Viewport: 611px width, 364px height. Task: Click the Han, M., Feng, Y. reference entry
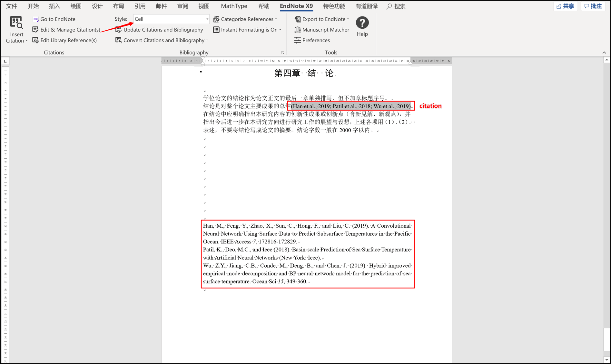307,234
